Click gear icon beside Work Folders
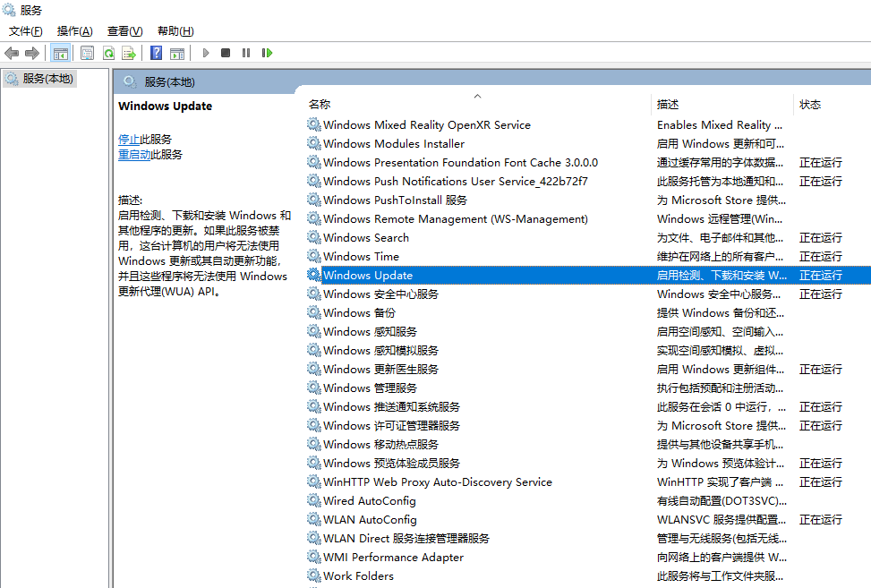Image resolution: width=871 pixels, height=588 pixels. pyautogui.click(x=314, y=575)
